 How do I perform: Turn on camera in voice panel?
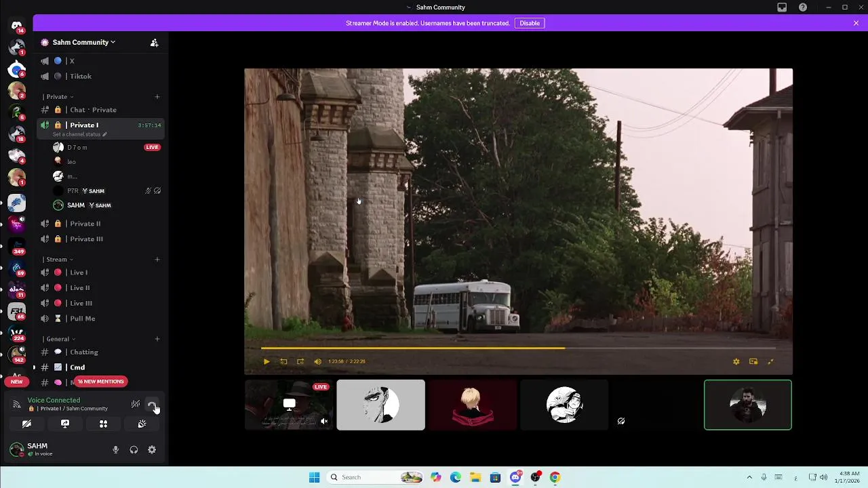pyautogui.click(x=26, y=424)
